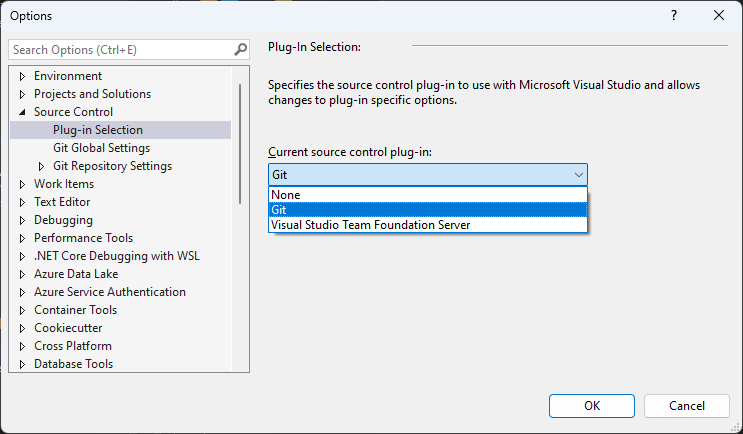
Task: Expand Git Repository Settings node
Action: (42, 166)
